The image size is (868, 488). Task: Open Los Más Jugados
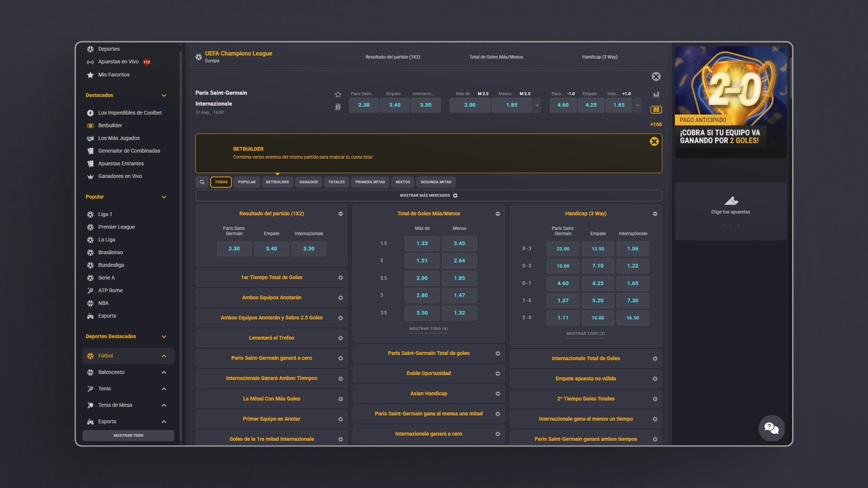[119, 138]
